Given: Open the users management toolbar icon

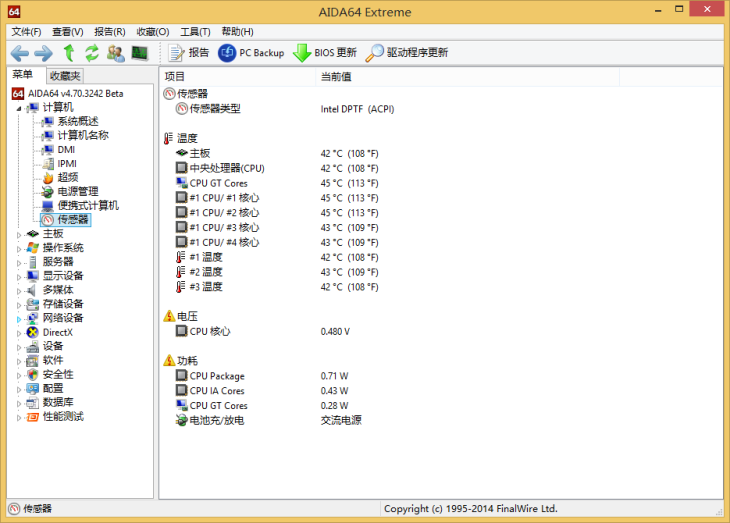Looking at the screenshot, I should pos(115,53).
